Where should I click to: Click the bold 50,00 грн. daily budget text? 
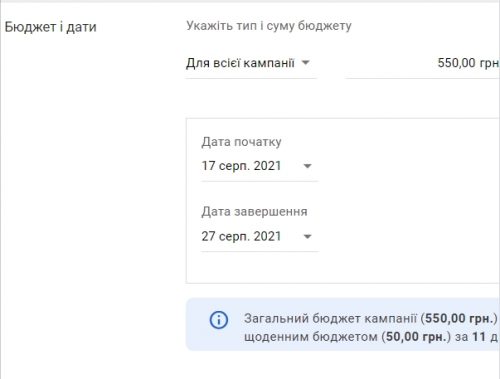416,337
